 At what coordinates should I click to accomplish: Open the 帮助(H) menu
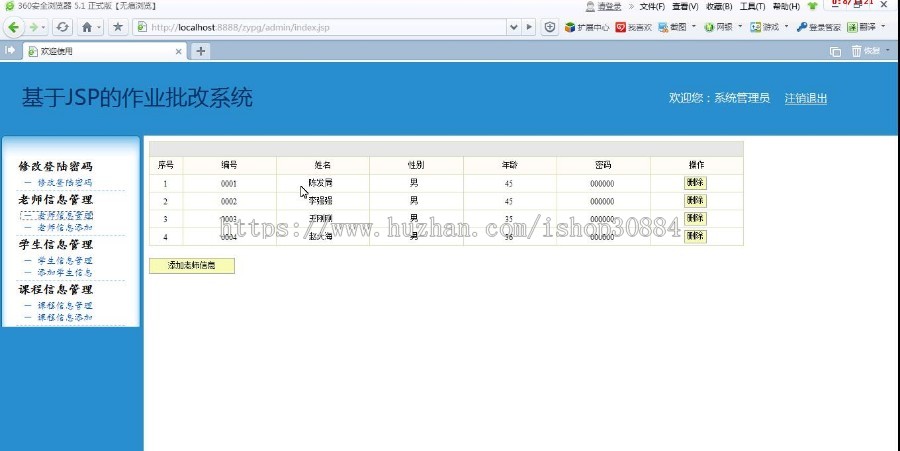[x=786, y=6]
